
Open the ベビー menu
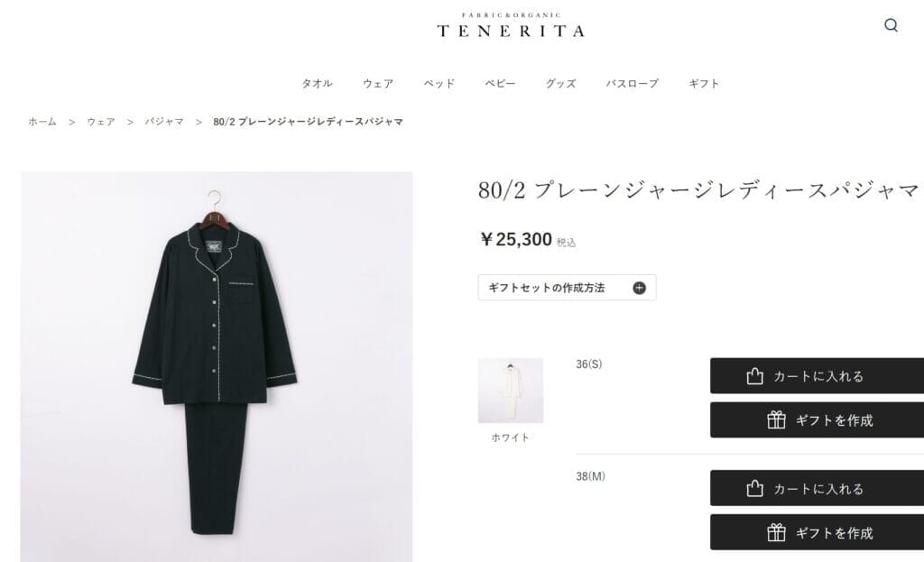point(500,84)
